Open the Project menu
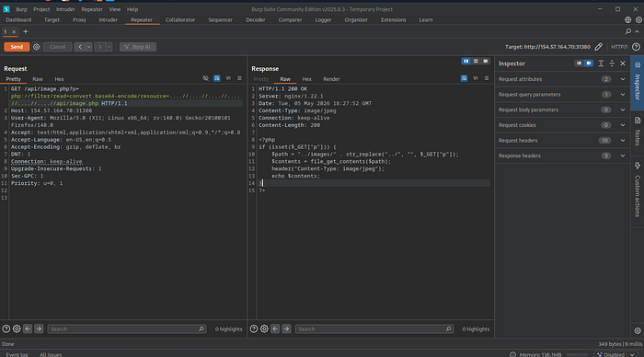This screenshot has height=357, width=644. pyautogui.click(x=41, y=9)
